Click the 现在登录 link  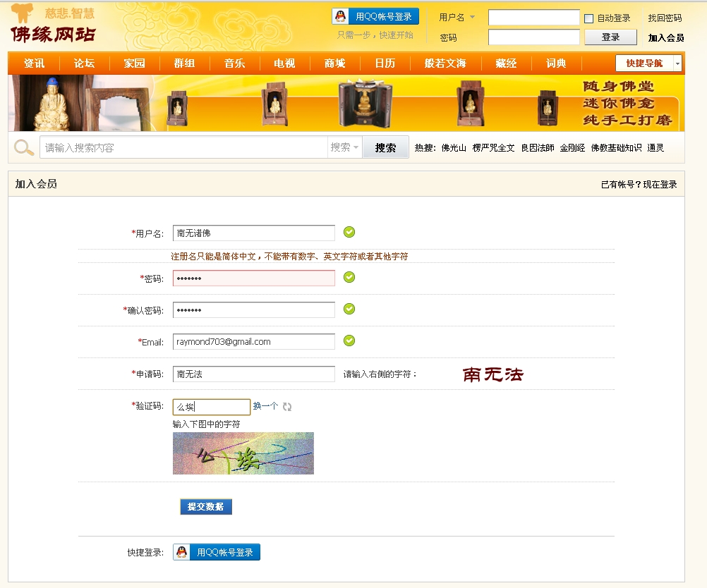[x=660, y=185]
